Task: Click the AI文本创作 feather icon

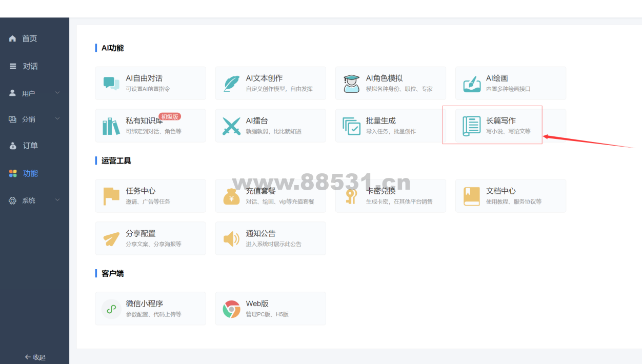Action: click(x=231, y=84)
